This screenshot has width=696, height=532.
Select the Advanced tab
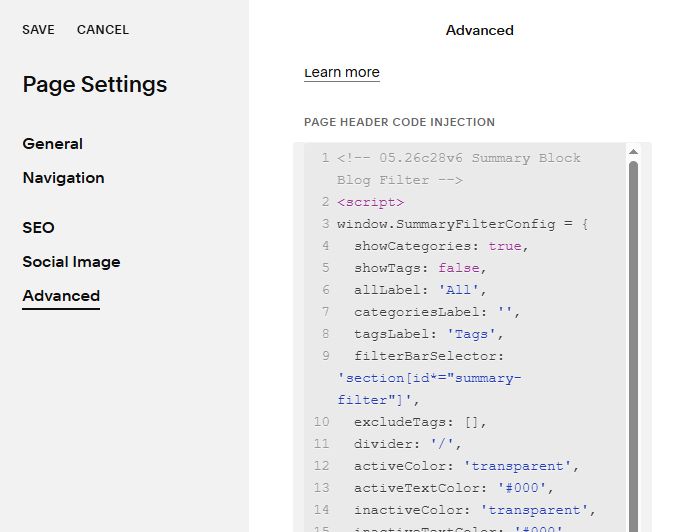[x=61, y=296]
